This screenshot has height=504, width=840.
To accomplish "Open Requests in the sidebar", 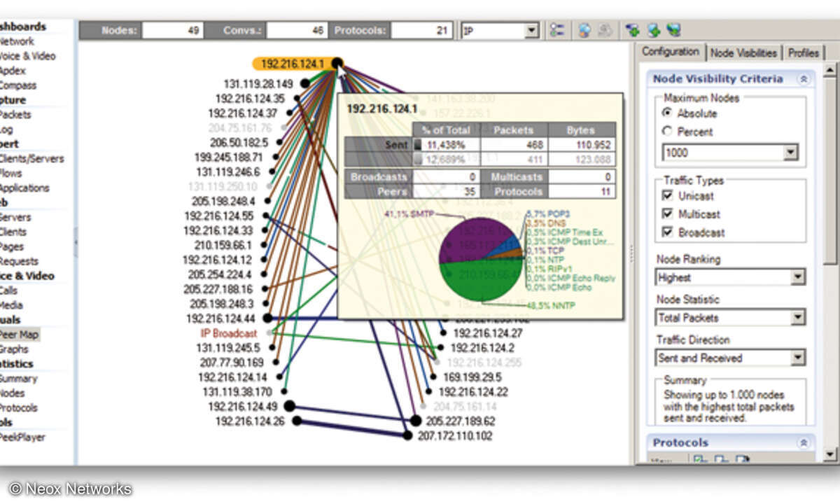I will point(19,261).
